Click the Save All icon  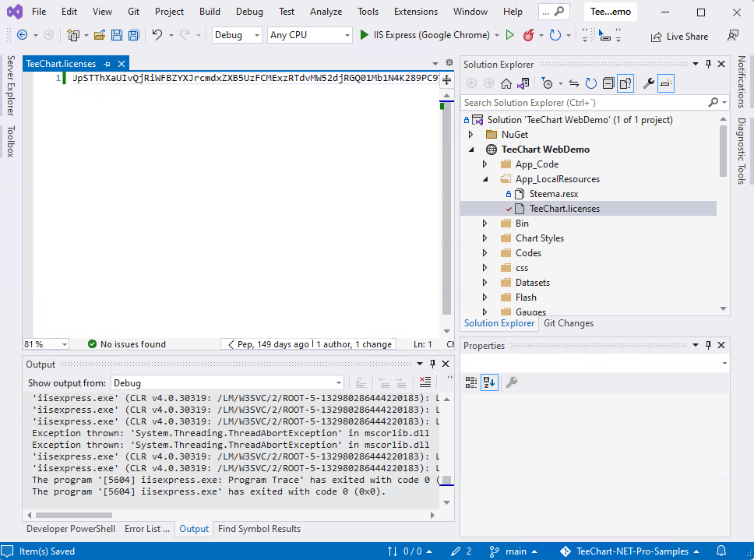133,34
